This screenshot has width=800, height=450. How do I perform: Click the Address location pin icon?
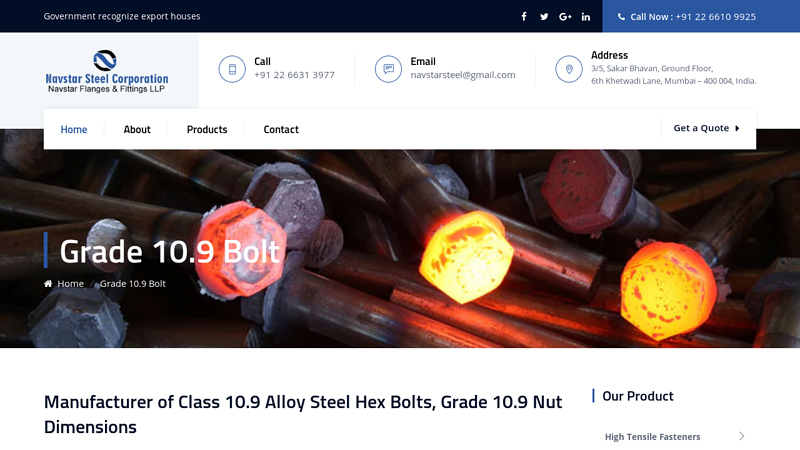[x=569, y=69]
